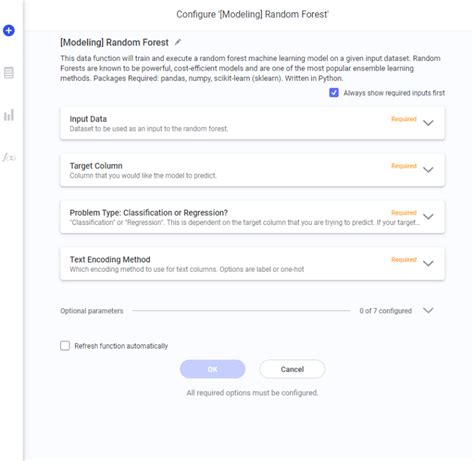Click the OK button
This screenshot has width=474, height=461.
click(213, 369)
